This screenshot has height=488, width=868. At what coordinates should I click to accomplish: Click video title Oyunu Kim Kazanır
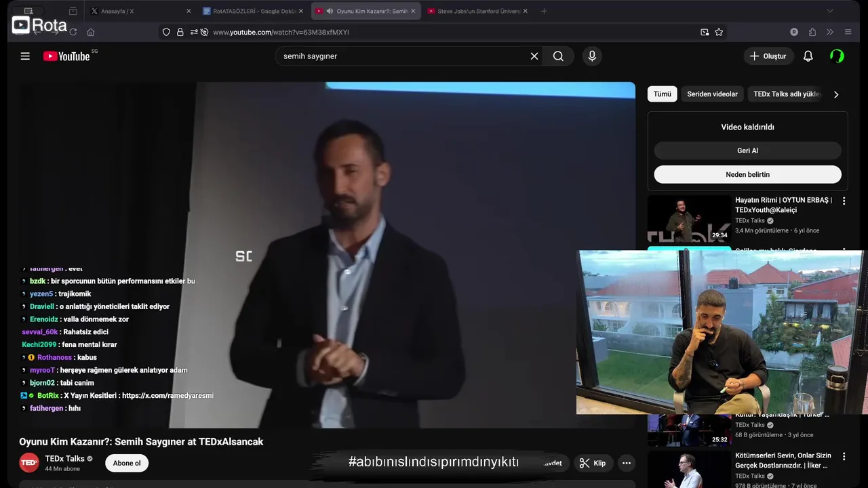pos(141,442)
